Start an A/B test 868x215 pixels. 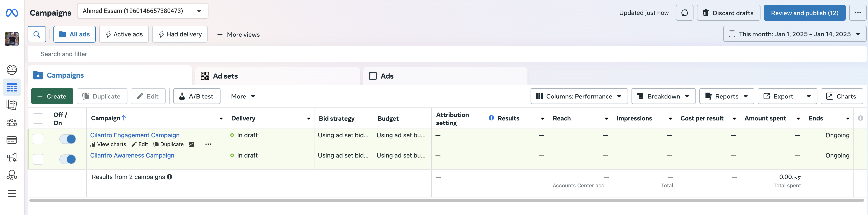point(196,96)
